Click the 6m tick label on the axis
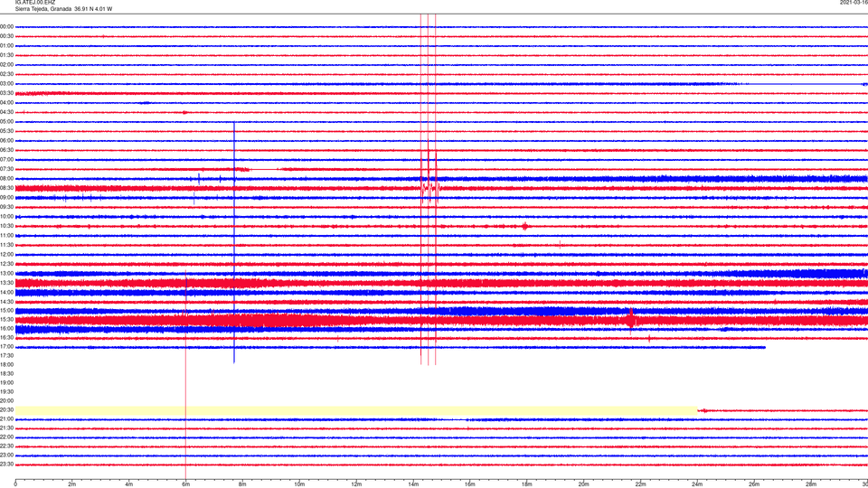 coord(185,484)
